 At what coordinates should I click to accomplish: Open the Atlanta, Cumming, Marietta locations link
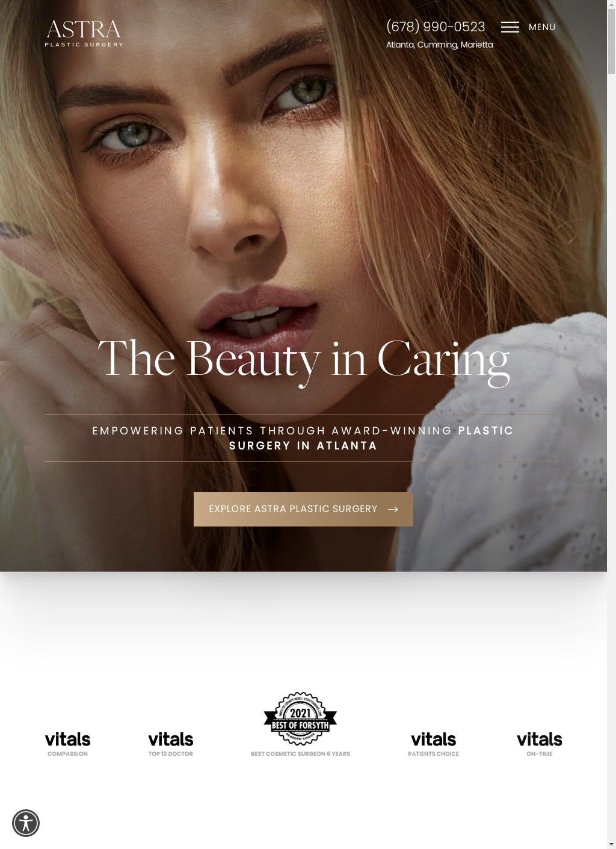pyautogui.click(x=439, y=45)
